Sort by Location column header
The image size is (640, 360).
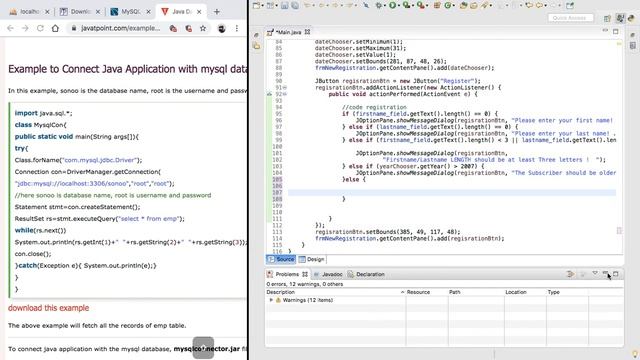[x=526, y=292]
